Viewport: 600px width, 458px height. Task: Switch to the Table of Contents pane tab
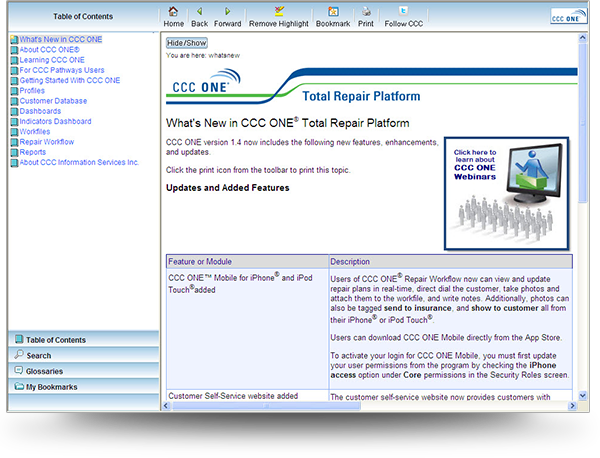tap(83, 339)
